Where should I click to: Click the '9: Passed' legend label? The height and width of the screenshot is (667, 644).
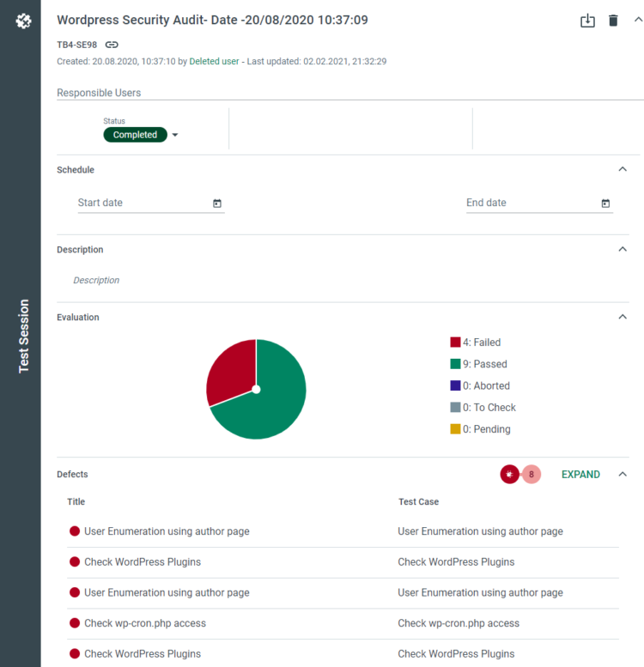[x=485, y=364]
